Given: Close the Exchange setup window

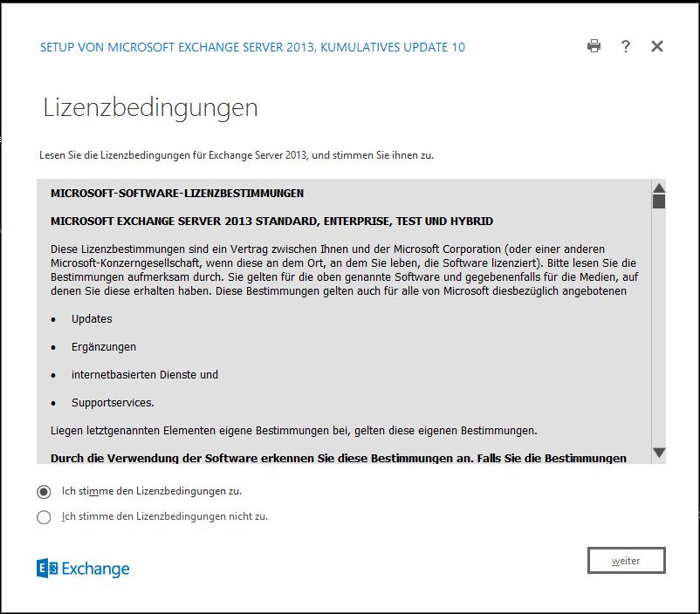Looking at the screenshot, I should [656, 46].
